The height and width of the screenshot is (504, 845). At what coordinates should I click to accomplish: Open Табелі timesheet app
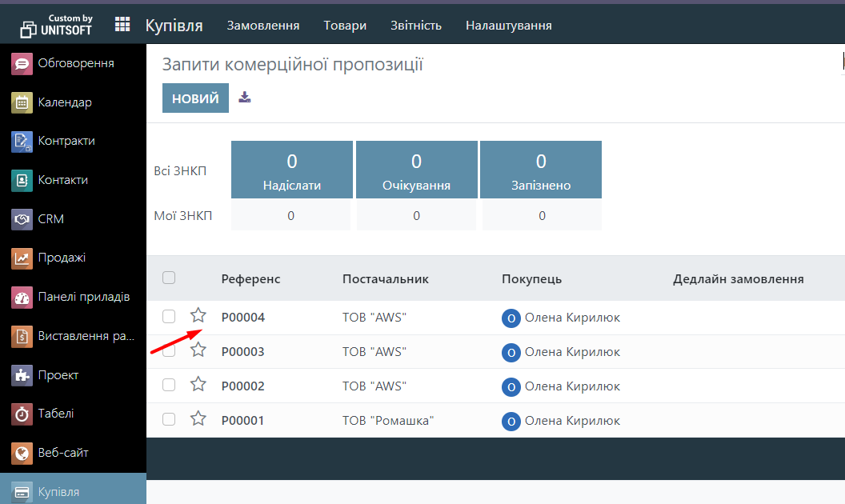pos(55,414)
